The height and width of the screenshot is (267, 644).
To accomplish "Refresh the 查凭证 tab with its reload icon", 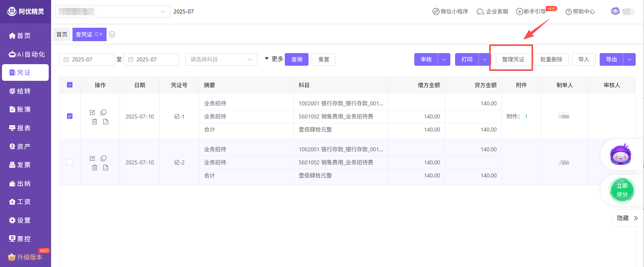I will [x=96, y=34].
